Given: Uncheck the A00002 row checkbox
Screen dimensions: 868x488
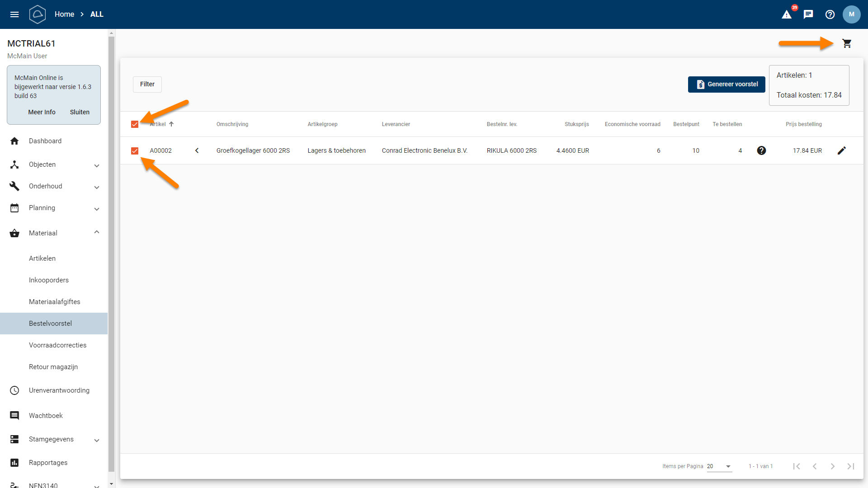Looking at the screenshot, I should [135, 151].
